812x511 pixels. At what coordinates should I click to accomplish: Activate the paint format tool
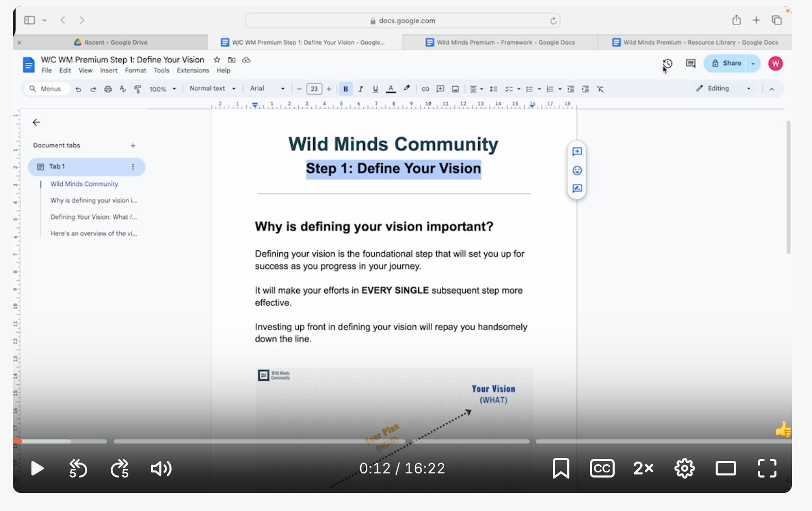pyautogui.click(x=138, y=89)
